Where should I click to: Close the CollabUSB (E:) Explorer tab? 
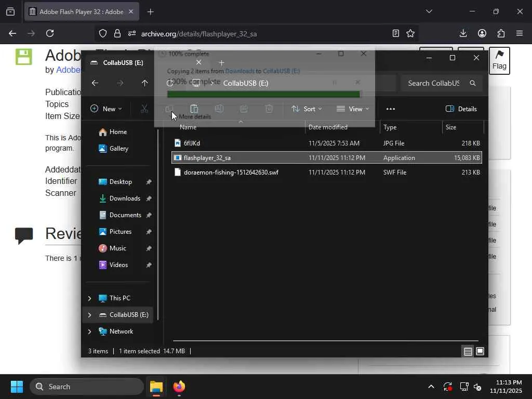(199, 62)
